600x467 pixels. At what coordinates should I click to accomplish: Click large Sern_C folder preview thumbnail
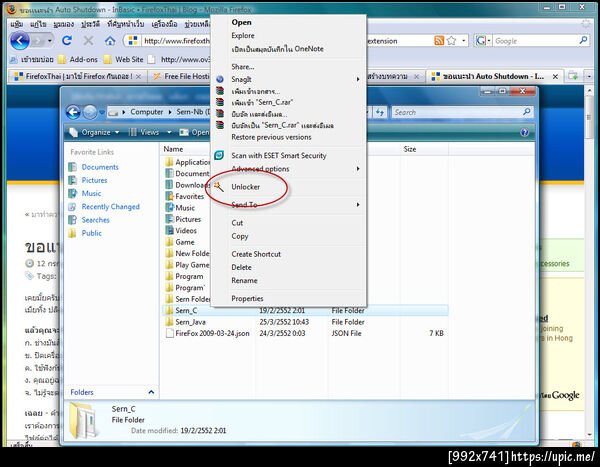[x=83, y=420]
